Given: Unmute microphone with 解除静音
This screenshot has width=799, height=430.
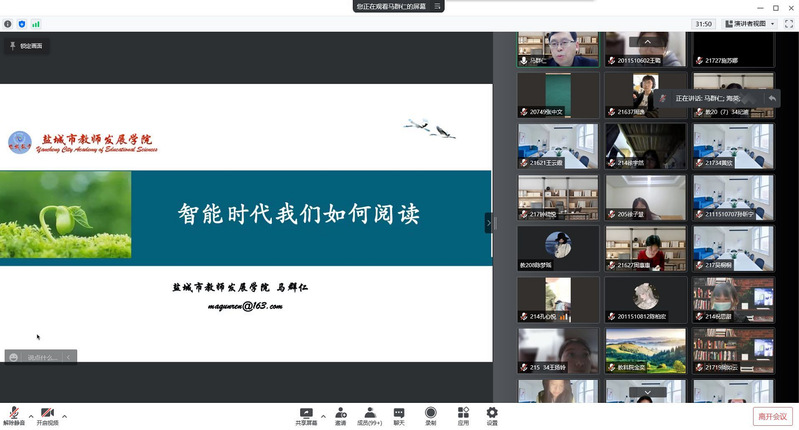Looking at the screenshot, I should (x=14, y=414).
